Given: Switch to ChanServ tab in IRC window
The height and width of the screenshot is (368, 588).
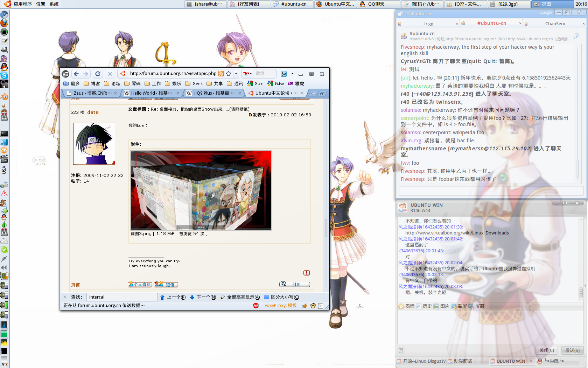Looking at the screenshot, I should coord(555,24).
